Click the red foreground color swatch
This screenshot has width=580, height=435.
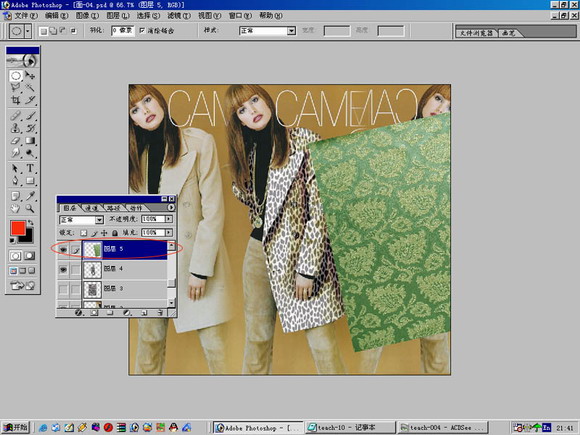tap(18, 228)
